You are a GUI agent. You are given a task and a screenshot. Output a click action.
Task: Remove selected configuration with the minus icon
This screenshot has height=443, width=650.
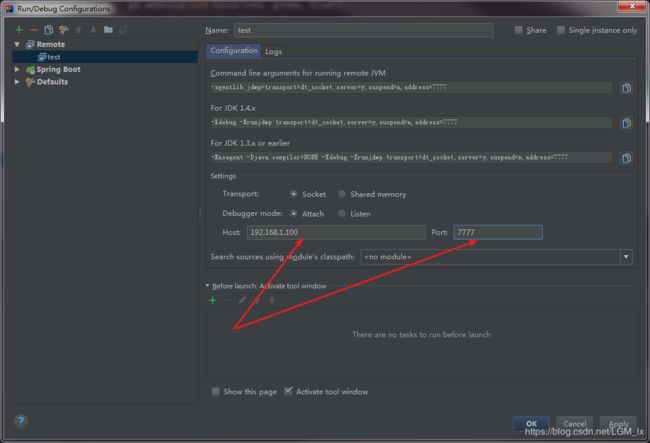pyautogui.click(x=34, y=30)
